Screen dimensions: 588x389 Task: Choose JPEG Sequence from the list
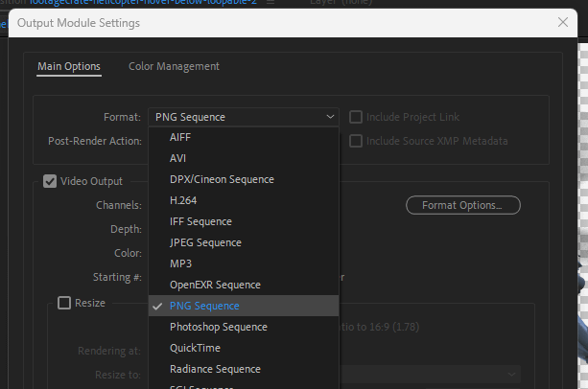pos(204,242)
